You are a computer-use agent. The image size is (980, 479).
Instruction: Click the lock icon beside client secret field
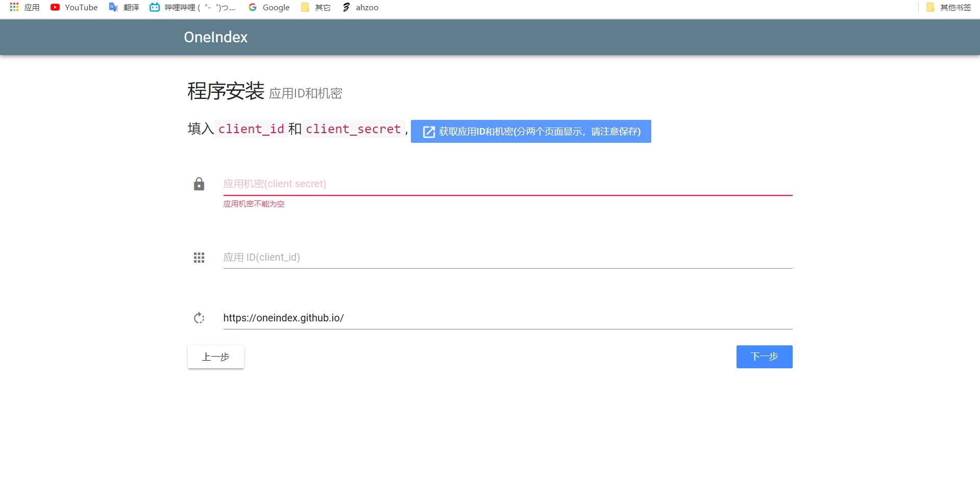click(x=199, y=184)
